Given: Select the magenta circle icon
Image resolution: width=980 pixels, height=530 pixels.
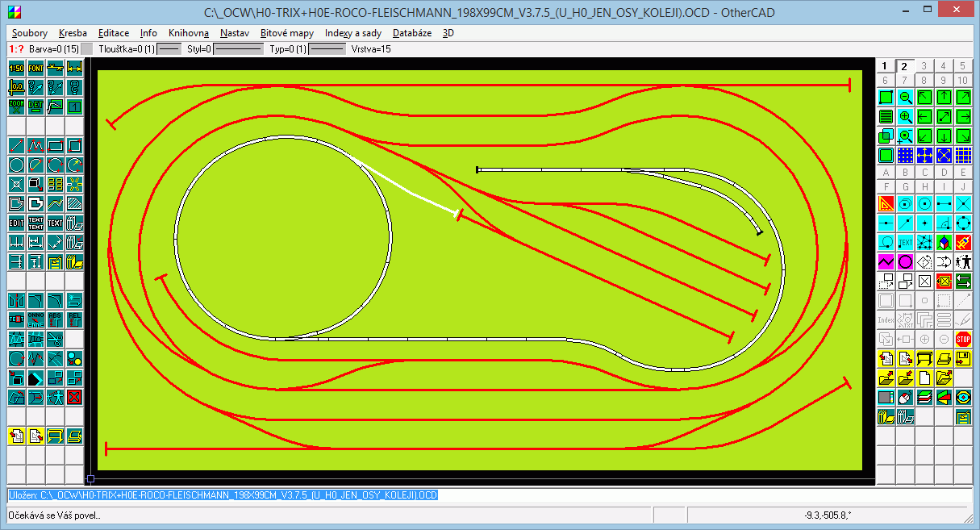Looking at the screenshot, I should point(905,261).
